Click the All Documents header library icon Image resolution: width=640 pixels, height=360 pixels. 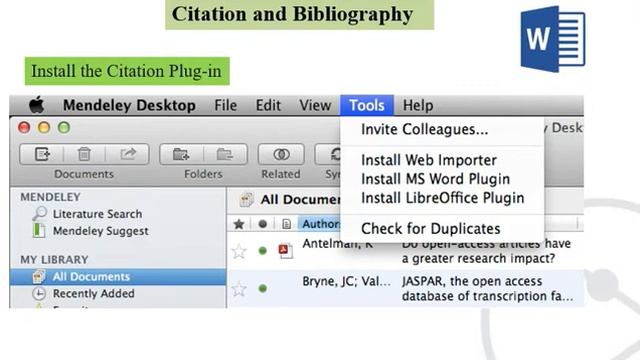(247, 200)
